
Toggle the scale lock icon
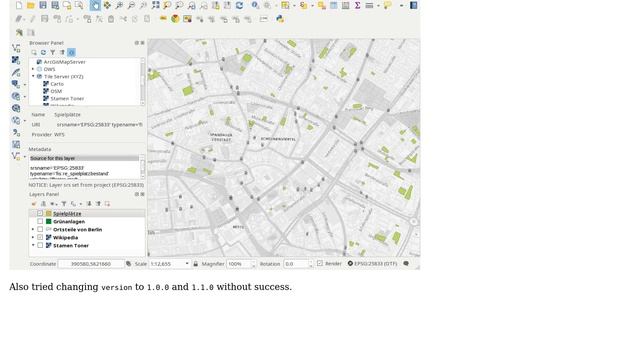[x=196, y=264]
